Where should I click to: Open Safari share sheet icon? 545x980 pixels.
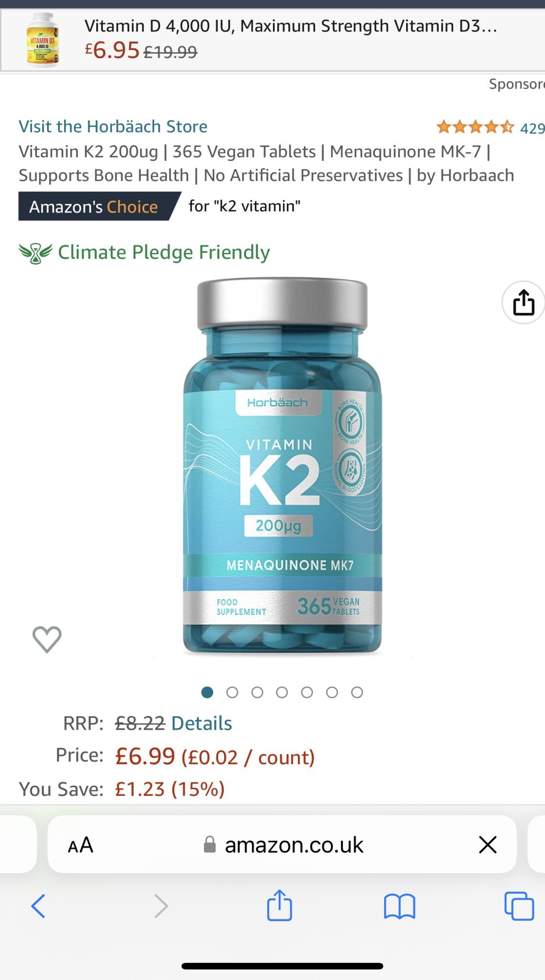279,905
